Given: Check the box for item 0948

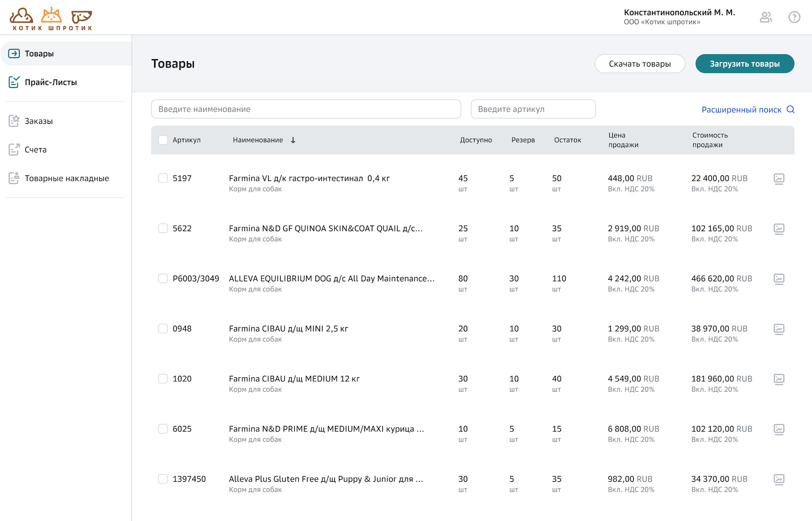Looking at the screenshot, I should [163, 329].
